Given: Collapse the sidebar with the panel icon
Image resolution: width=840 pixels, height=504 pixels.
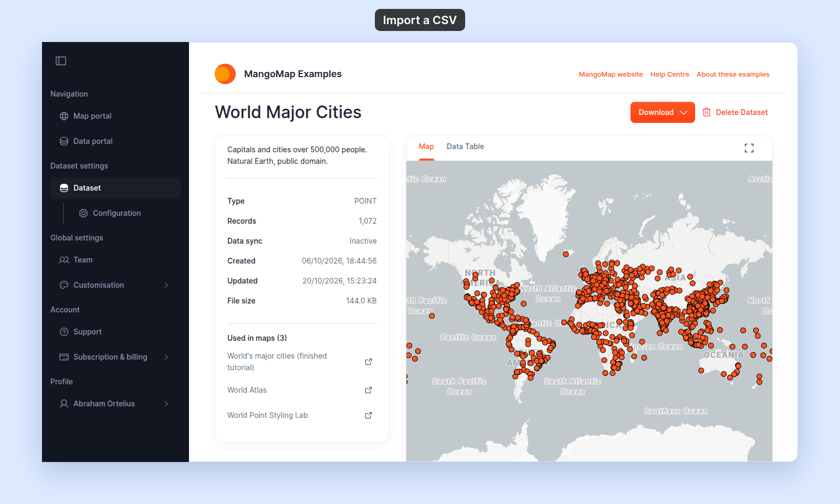Looking at the screenshot, I should point(61,61).
